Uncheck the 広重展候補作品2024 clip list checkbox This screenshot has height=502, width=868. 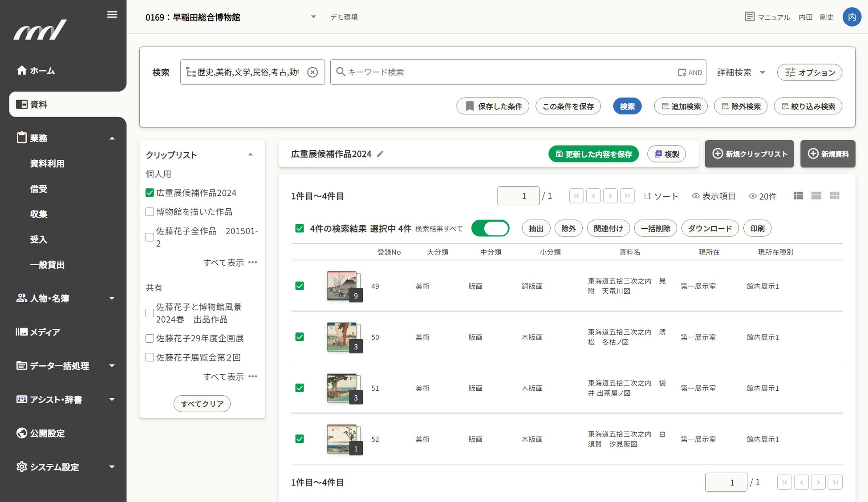click(150, 193)
